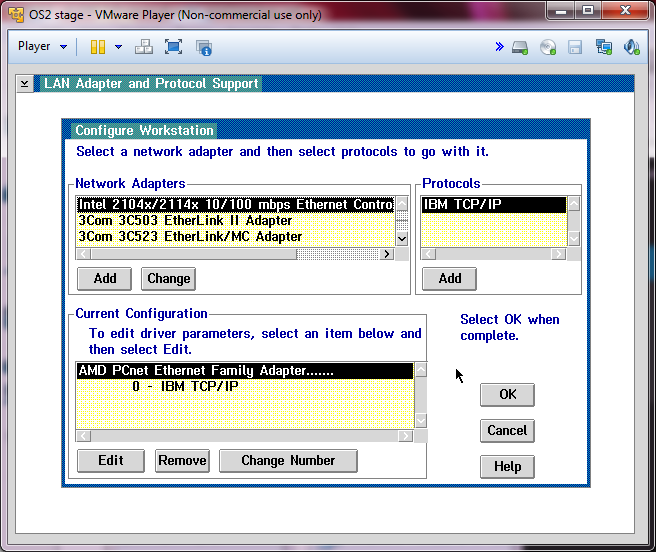Select Intel 2104x/2114x Ethernet adapter
This screenshot has height=552, width=656.
tap(236, 205)
